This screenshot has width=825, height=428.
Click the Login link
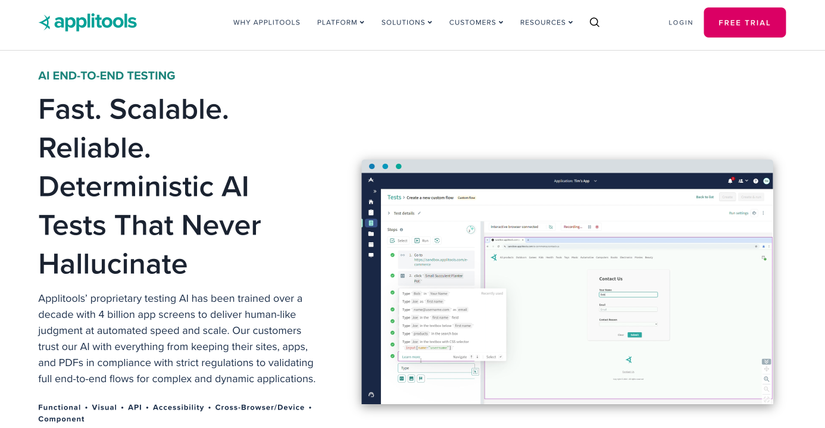tap(681, 23)
